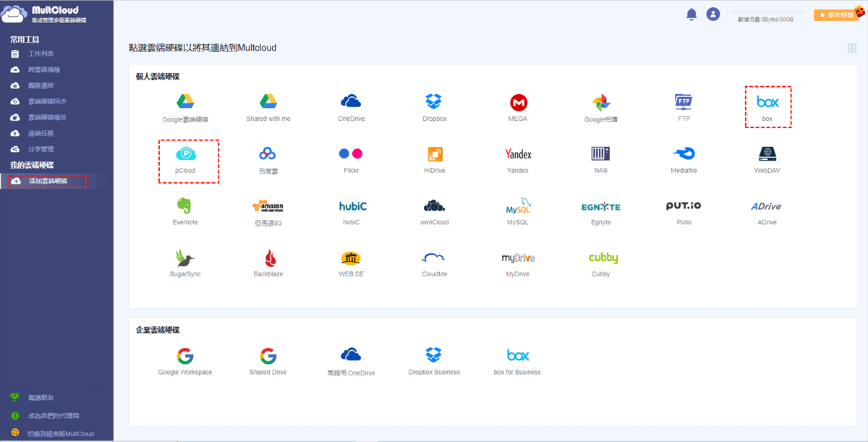The width and height of the screenshot is (868, 442).
Task: Select the SugarSync hummingbird icon
Action: [185, 258]
